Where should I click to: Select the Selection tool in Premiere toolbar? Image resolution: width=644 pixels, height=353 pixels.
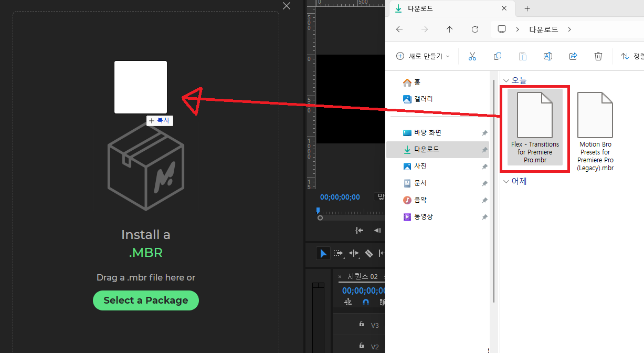(323, 253)
